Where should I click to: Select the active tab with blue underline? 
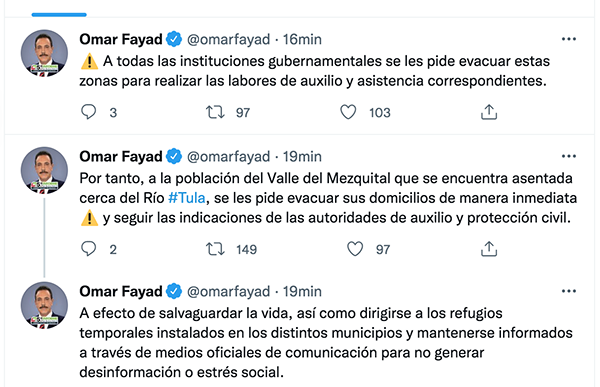59,15
